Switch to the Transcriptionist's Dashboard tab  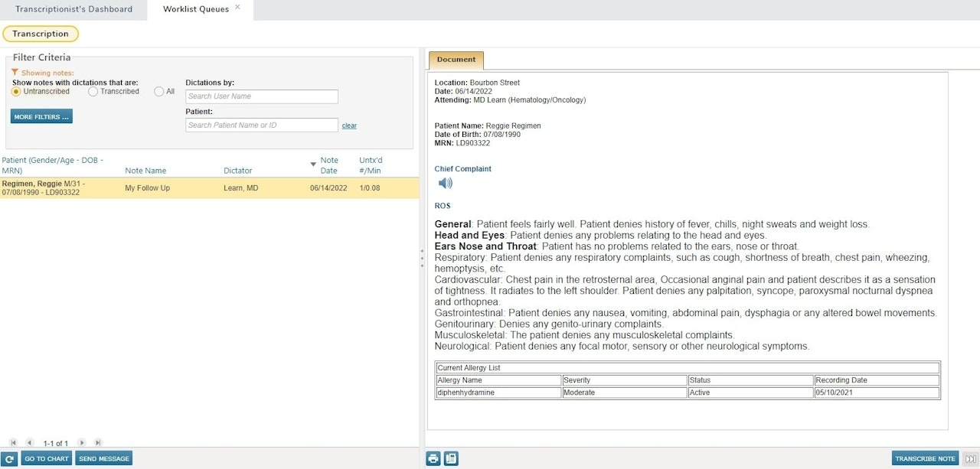coord(73,9)
